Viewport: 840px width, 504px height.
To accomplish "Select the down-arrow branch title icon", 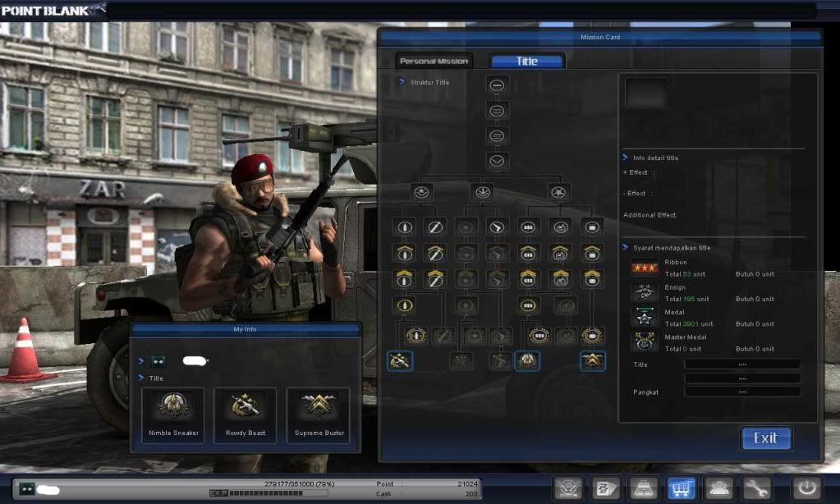I will click(482, 192).
